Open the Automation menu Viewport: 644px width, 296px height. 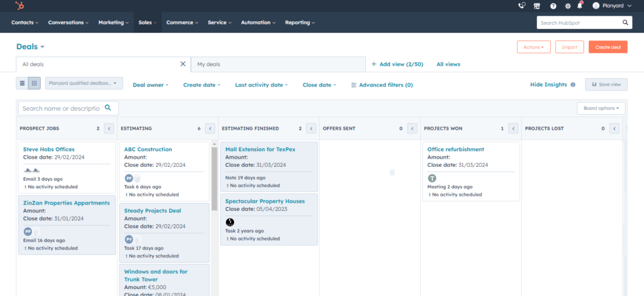258,23
